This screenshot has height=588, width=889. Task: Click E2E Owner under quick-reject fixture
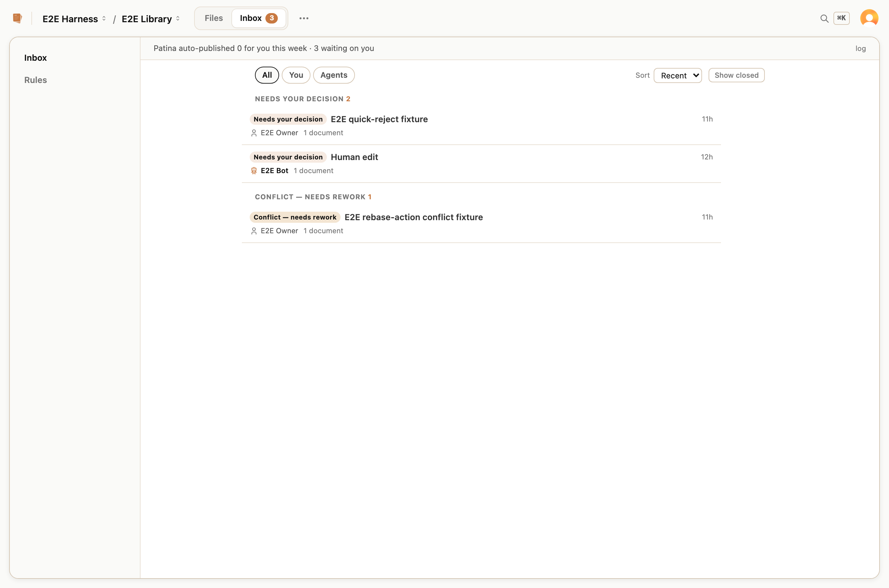(x=279, y=133)
